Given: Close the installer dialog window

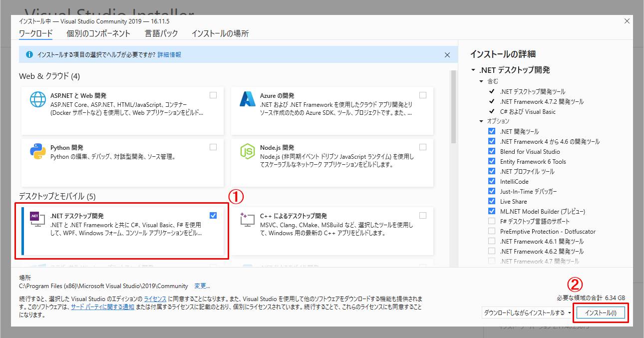Looking at the screenshot, I should tap(627, 21).
